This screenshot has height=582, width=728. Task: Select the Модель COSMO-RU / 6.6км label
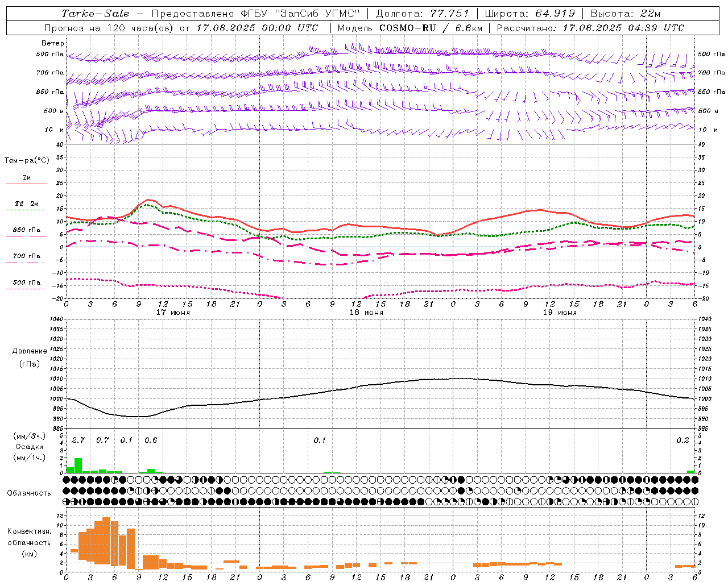click(x=410, y=28)
